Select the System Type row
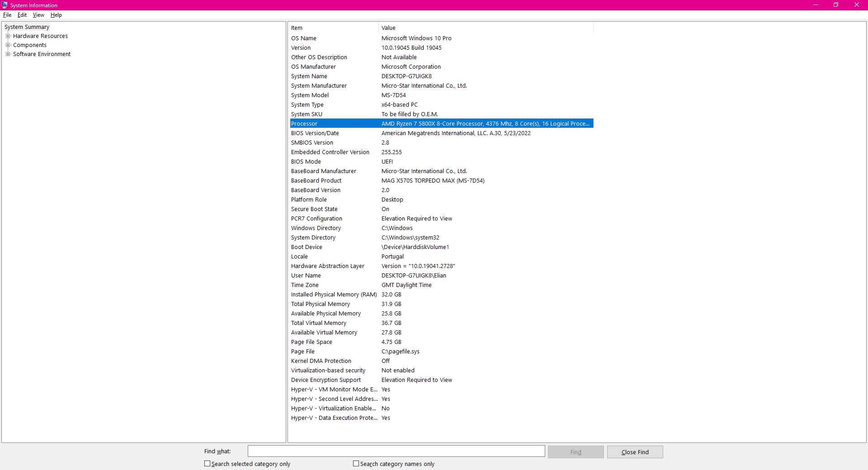The height and width of the screenshot is (470, 868). pos(442,105)
